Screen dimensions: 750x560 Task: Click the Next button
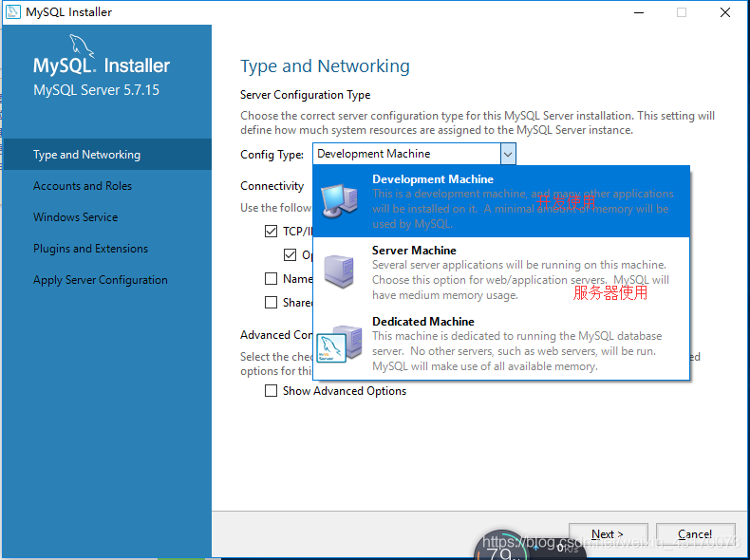point(608,534)
